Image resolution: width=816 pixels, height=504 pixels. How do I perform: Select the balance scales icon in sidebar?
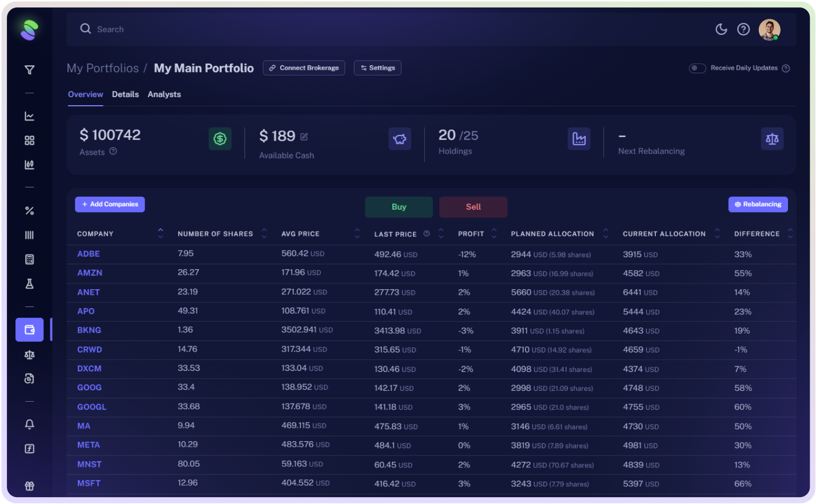click(x=29, y=354)
